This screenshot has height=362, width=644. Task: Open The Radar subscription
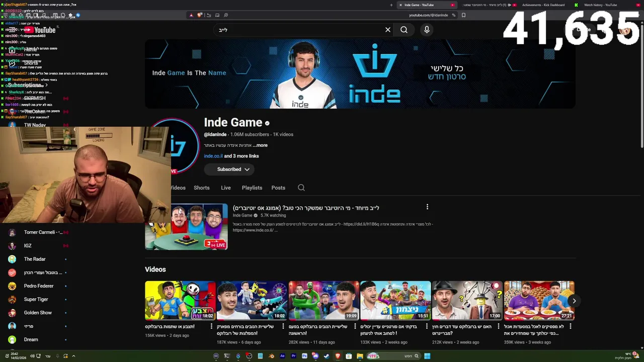(35, 259)
